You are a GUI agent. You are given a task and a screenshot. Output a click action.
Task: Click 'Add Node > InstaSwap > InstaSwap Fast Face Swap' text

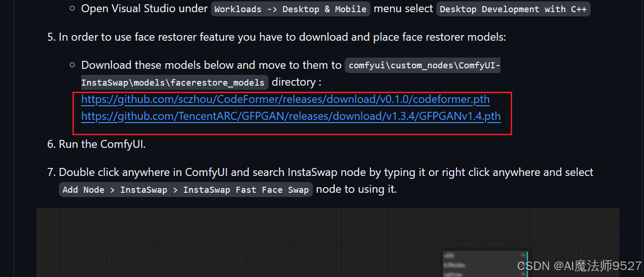pyautogui.click(x=186, y=190)
